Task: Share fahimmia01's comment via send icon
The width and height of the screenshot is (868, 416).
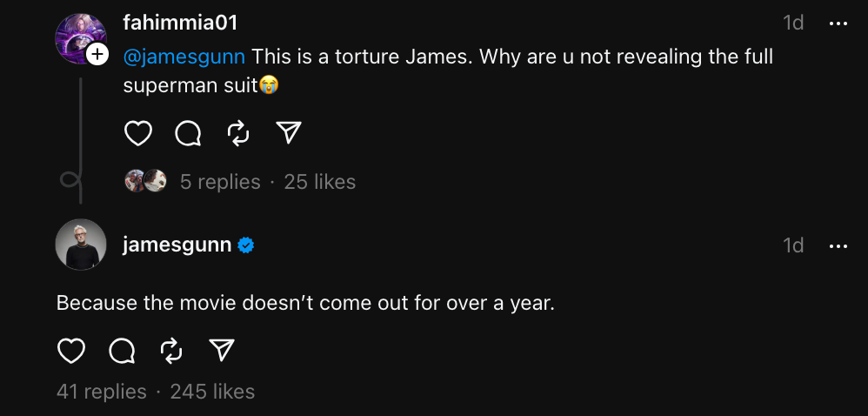Action: click(x=288, y=133)
